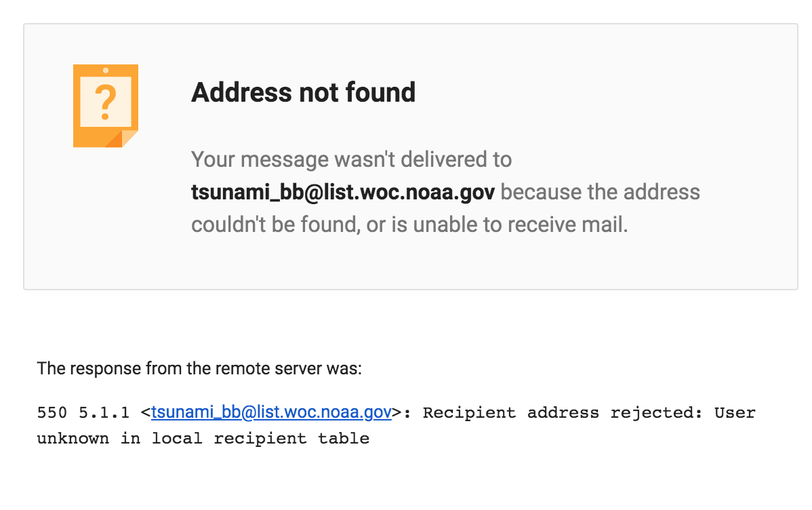Click the pin dot atop the note icon

pyautogui.click(x=106, y=71)
